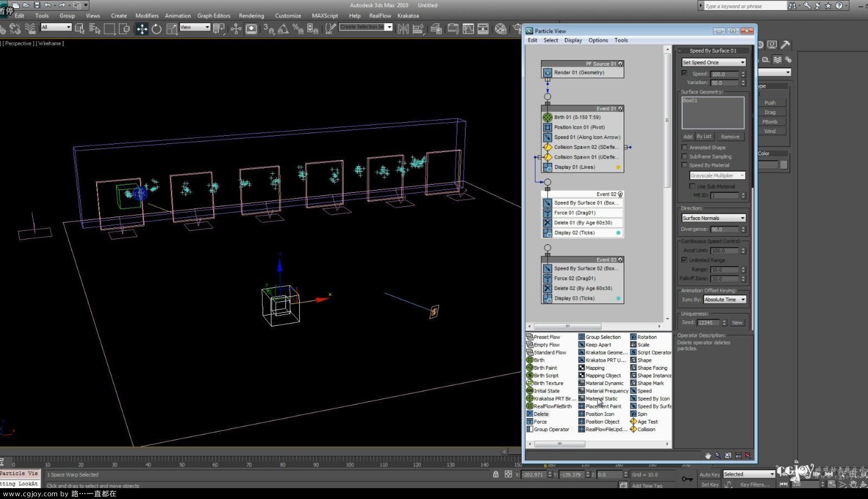Open the Set Speed Once dropdown
The height and width of the screenshot is (499, 868).
click(713, 62)
